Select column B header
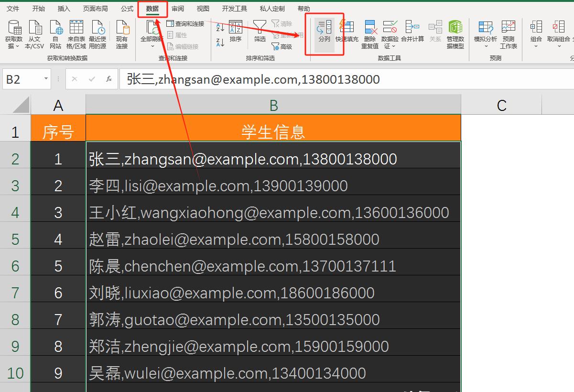This screenshot has width=574, height=392. [x=273, y=105]
